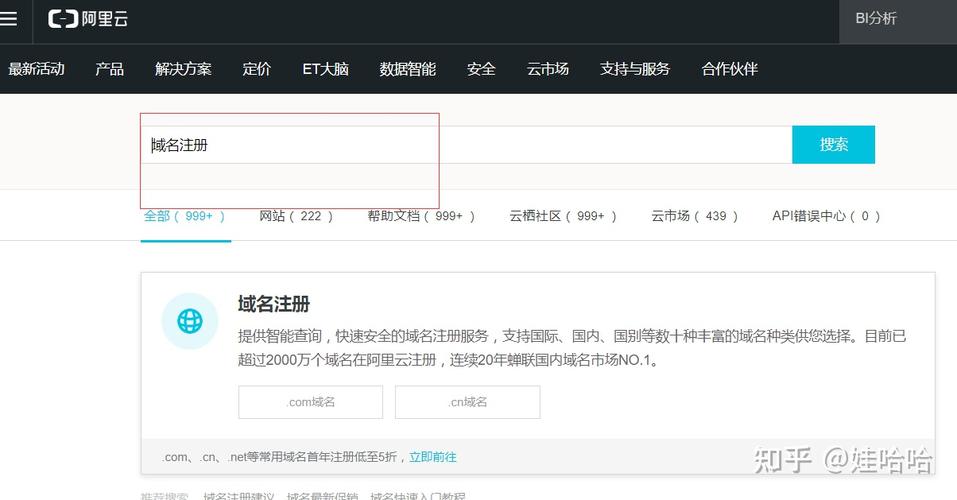This screenshot has width=957, height=500.
Task: Click the .com域名 button
Action: coord(311,402)
